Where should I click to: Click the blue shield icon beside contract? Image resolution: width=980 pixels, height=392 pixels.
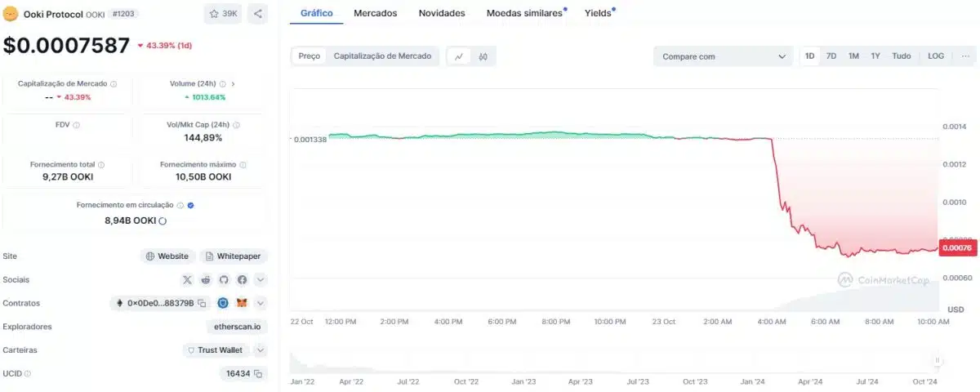point(222,303)
